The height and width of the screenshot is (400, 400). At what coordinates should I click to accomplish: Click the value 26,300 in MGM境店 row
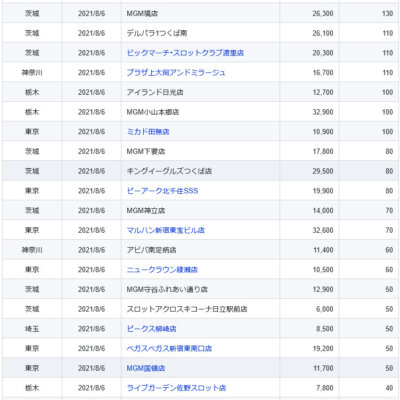click(x=323, y=13)
